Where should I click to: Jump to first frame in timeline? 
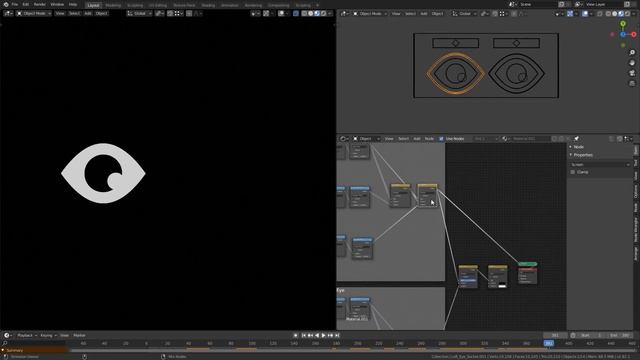point(304,336)
